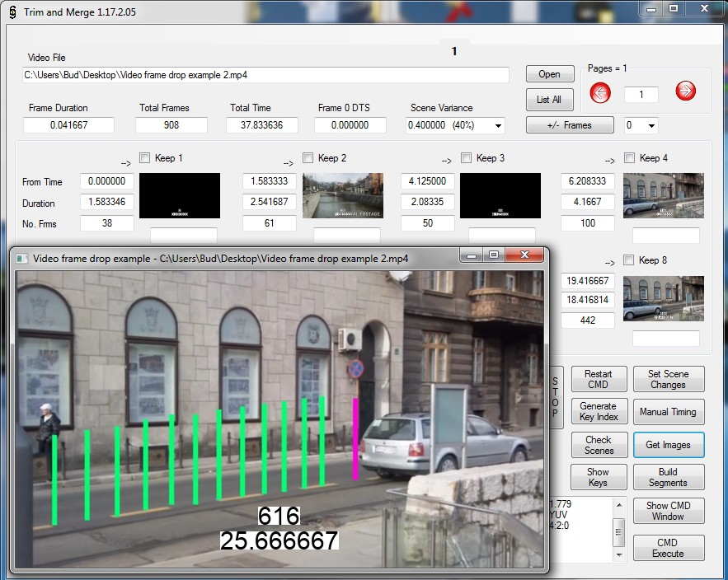This screenshot has width=728, height=580.
Task: Click the Frame Duration field
Action: coord(68,125)
